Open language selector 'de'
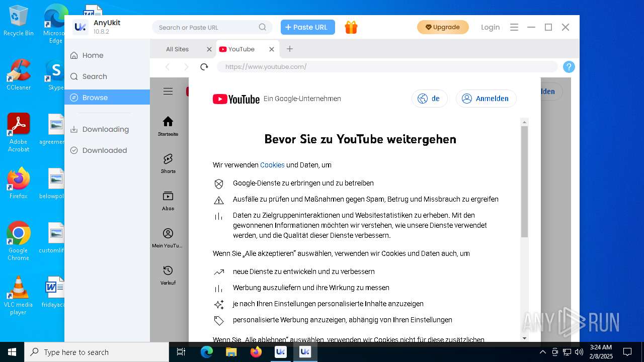This screenshot has height=362, width=644. coord(430,99)
